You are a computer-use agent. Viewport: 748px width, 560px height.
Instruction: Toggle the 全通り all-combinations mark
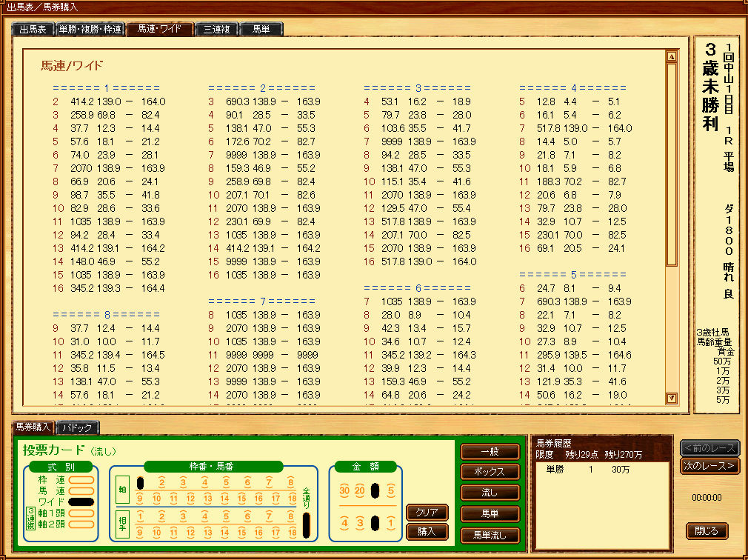[307, 524]
